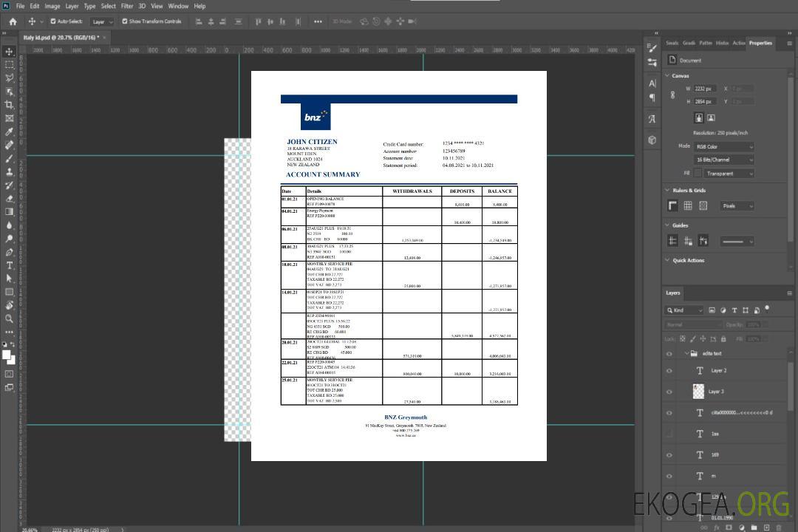Viewport: 798px width, 532px height.
Task: Filter layers by adjustment layers icon
Action: [x=723, y=310]
